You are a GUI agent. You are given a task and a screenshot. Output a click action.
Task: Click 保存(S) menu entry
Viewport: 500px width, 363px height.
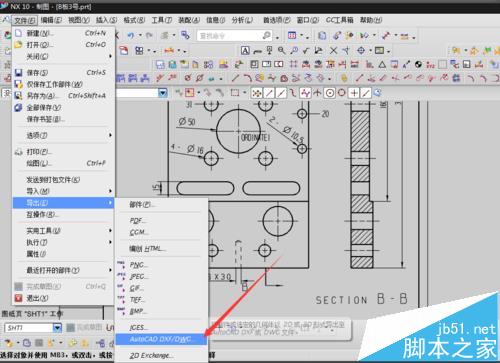pos(63,73)
